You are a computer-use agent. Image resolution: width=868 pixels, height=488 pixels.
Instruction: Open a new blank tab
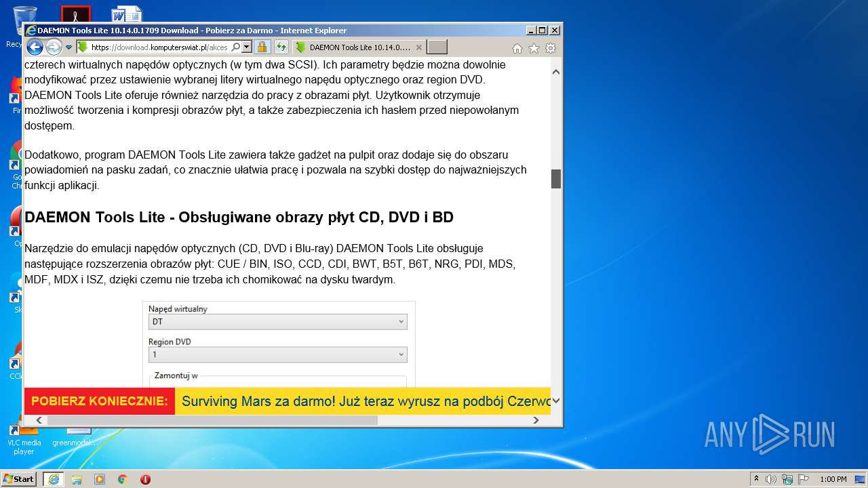point(437,47)
